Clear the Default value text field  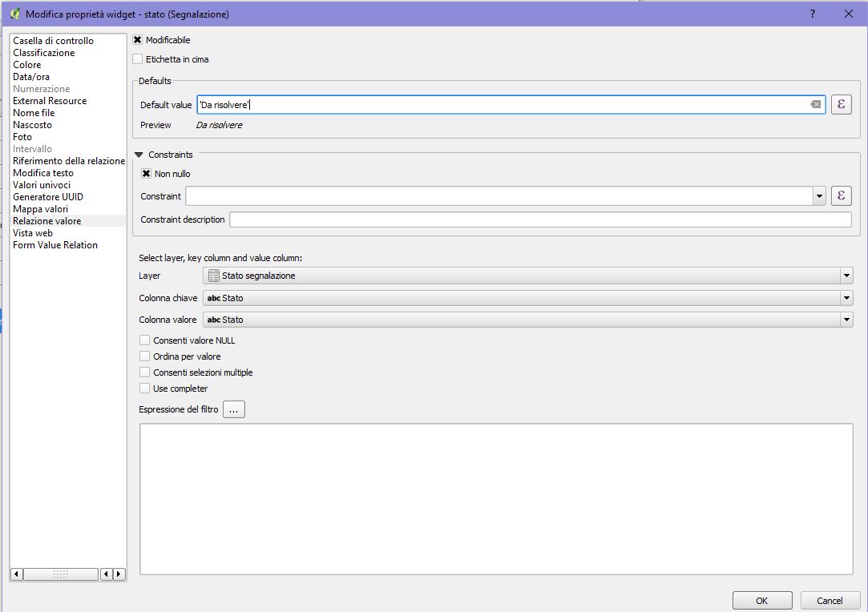point(816,104)
